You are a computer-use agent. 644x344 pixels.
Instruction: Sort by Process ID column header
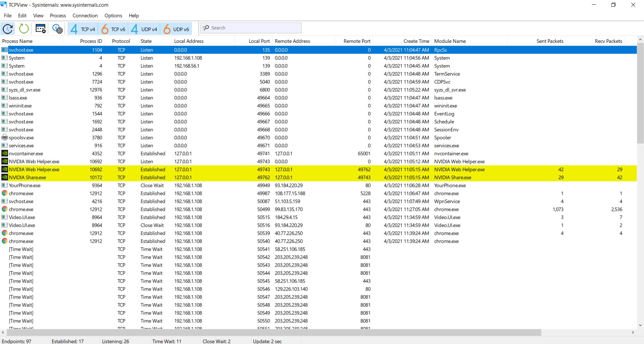click(83, 41)
